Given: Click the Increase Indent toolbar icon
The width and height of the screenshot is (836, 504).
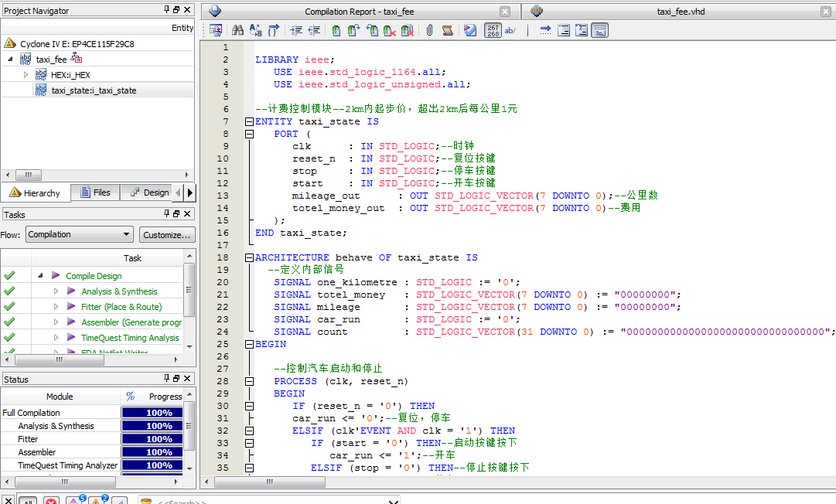Looking at the screenshot, I should pos(296,30).
